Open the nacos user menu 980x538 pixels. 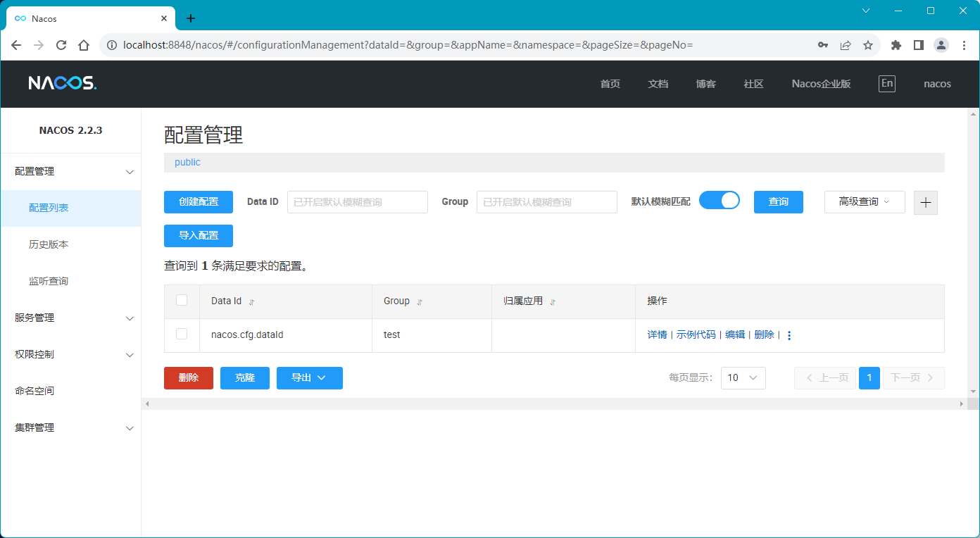point(937,84)
